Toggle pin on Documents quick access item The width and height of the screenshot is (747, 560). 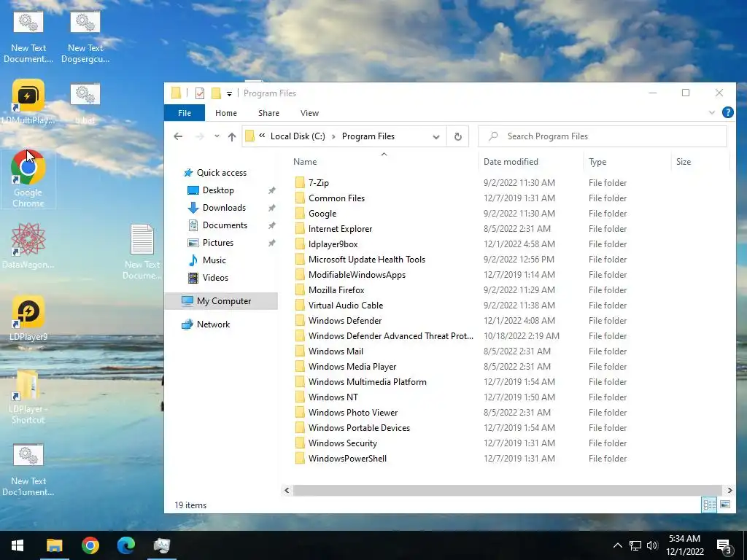coord(271,225)
